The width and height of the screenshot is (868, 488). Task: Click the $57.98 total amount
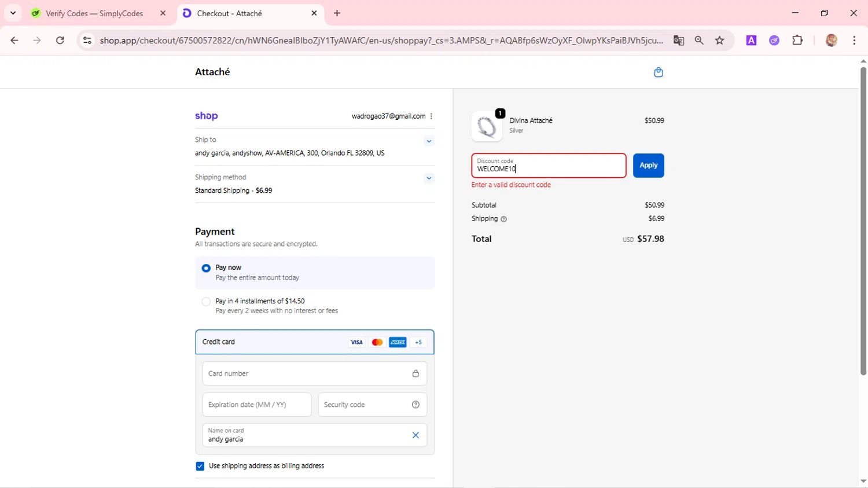[x=650, y=239]
